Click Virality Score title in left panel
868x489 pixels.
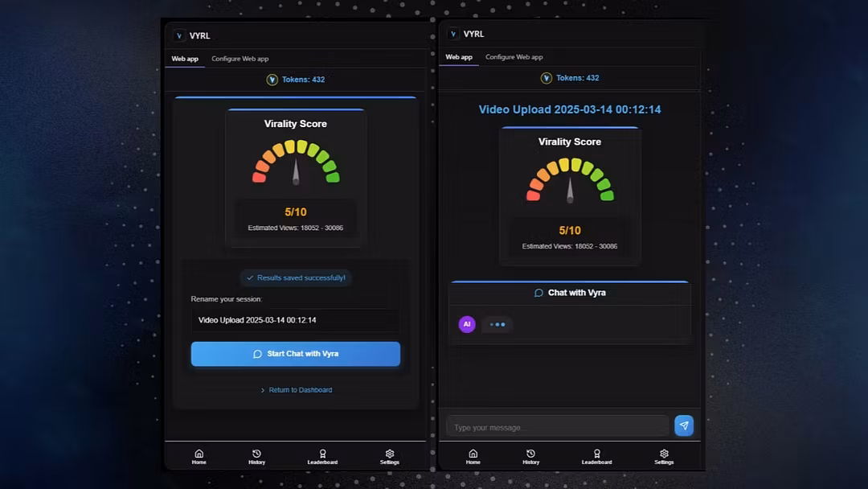[296, 124]
